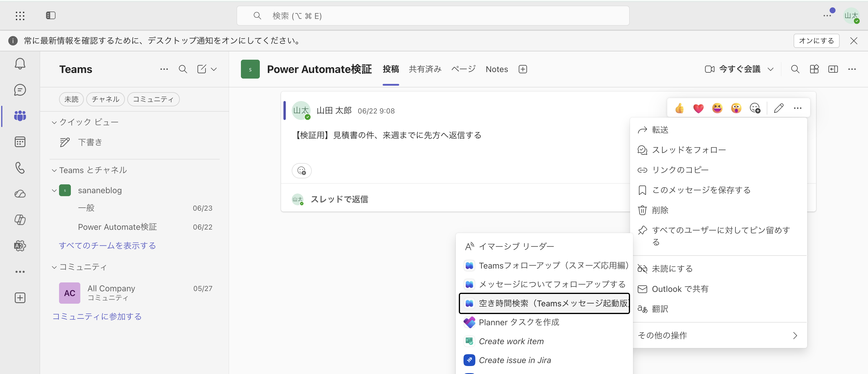
Task: Add reaction below the message text
Action: [301, 171]
